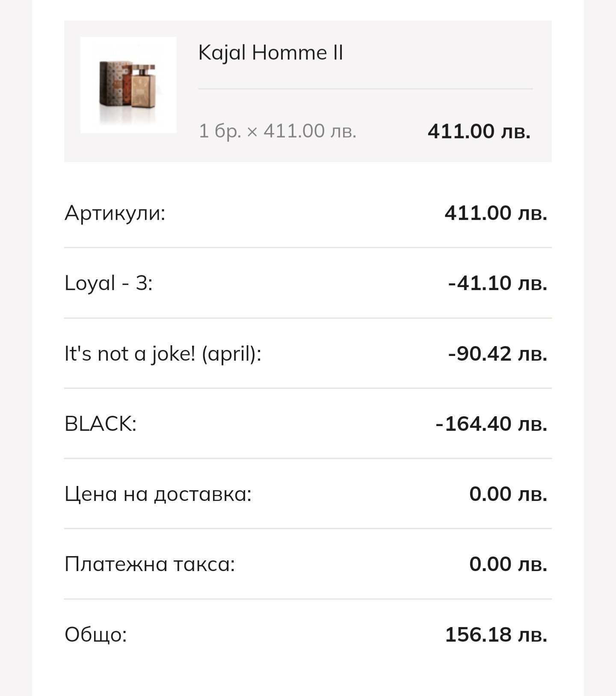
Task: Select the -90.42 лв. discount amount
Action: (x=498, y=354)
